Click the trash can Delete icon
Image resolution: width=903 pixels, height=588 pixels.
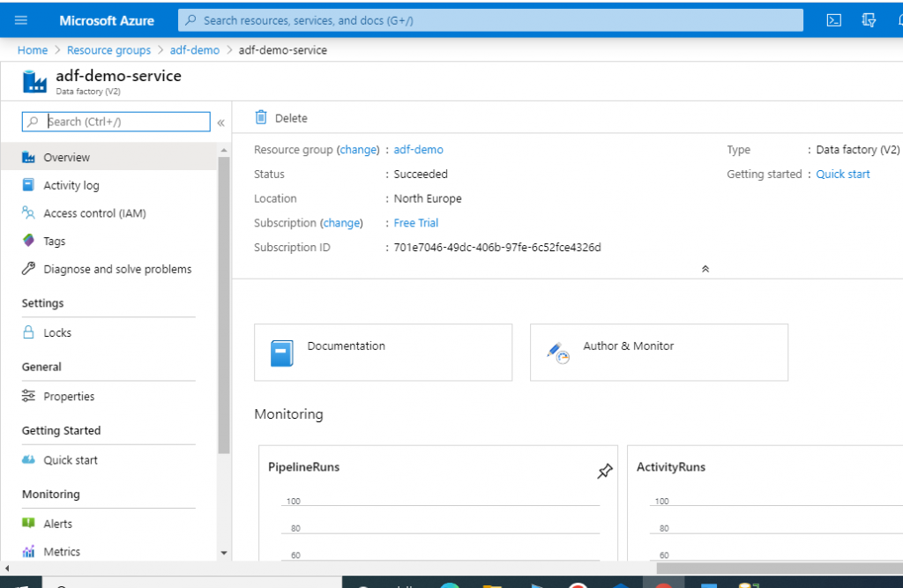click(261, 117)
